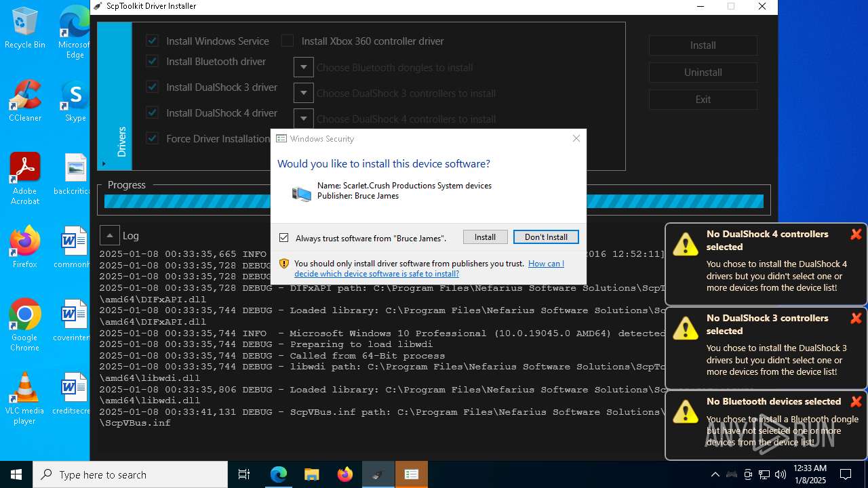This screenshot has height=488, width=868.
Task: Switch to the ScpToolkit taskbar item
Action: click(x=378, y=474)
